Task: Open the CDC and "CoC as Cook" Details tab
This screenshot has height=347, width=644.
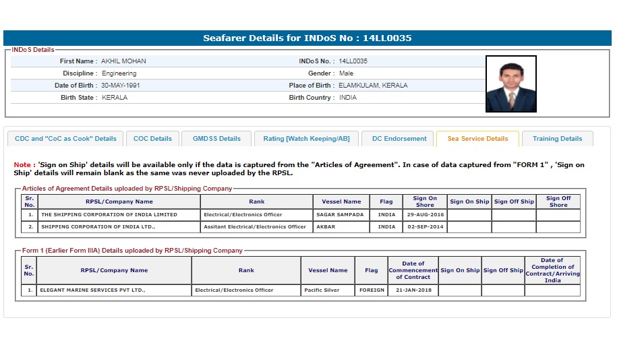Action: pos(65,139)
